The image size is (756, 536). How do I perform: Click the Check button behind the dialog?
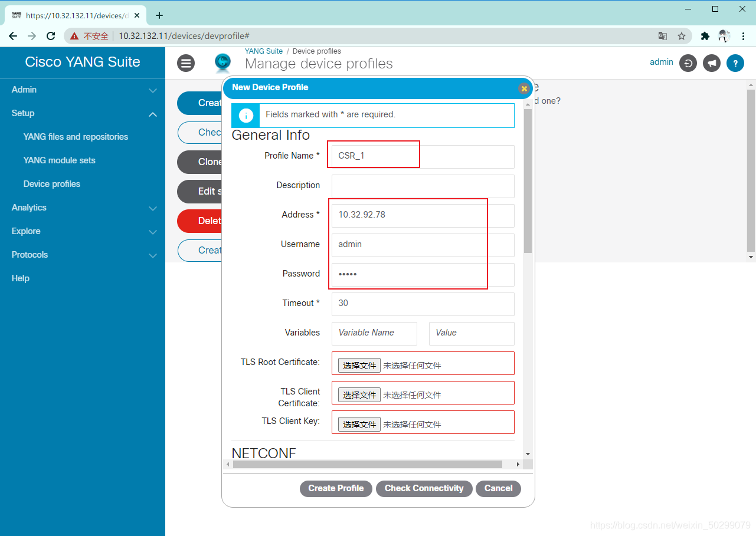[200, 133]
